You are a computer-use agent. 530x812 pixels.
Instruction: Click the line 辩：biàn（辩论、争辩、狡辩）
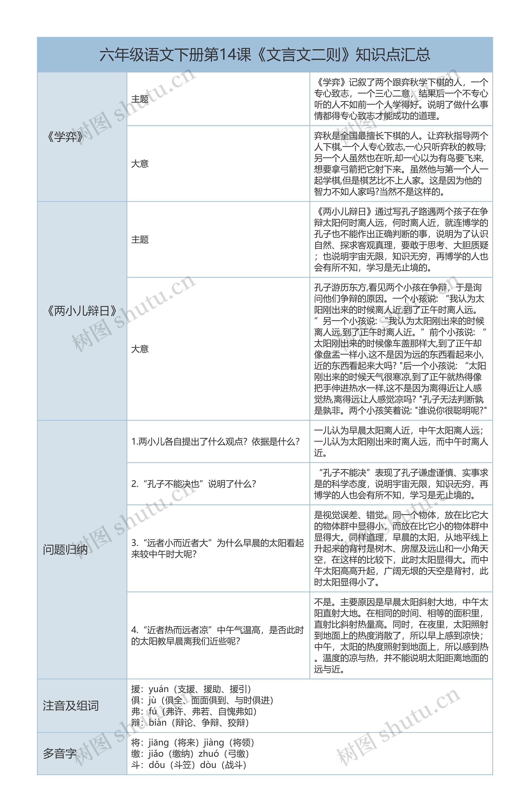[190, 723]
